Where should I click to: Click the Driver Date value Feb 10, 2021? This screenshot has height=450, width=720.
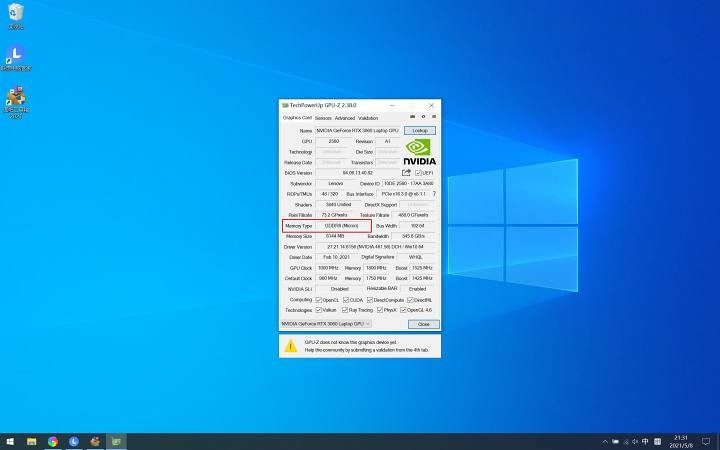click(336, 257)
